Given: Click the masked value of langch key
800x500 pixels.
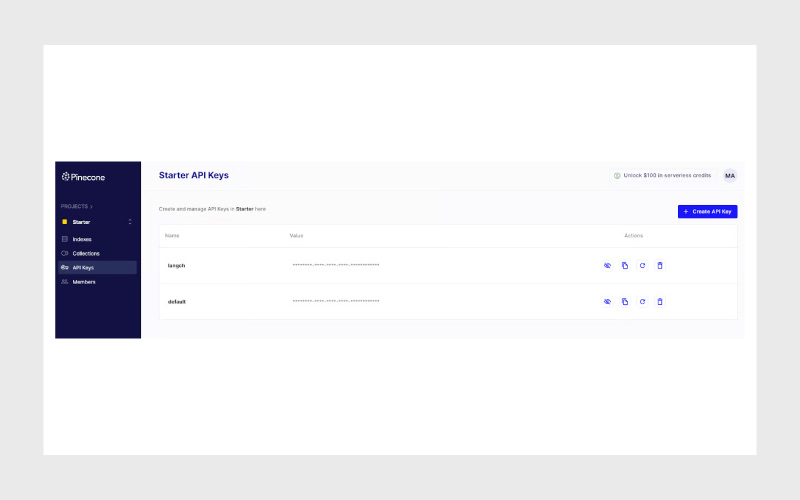Looking at the screenshot, I should pos(335,265).
